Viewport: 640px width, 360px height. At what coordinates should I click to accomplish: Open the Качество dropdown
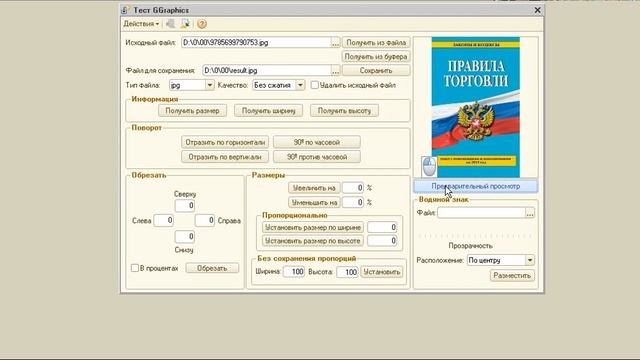pyautogui.click(x=300, y=85)
